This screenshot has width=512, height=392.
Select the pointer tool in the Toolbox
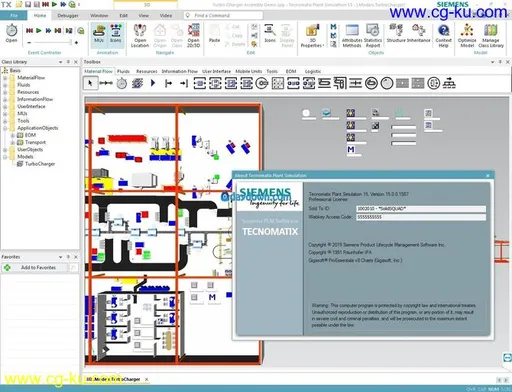(x=90, y=83)
